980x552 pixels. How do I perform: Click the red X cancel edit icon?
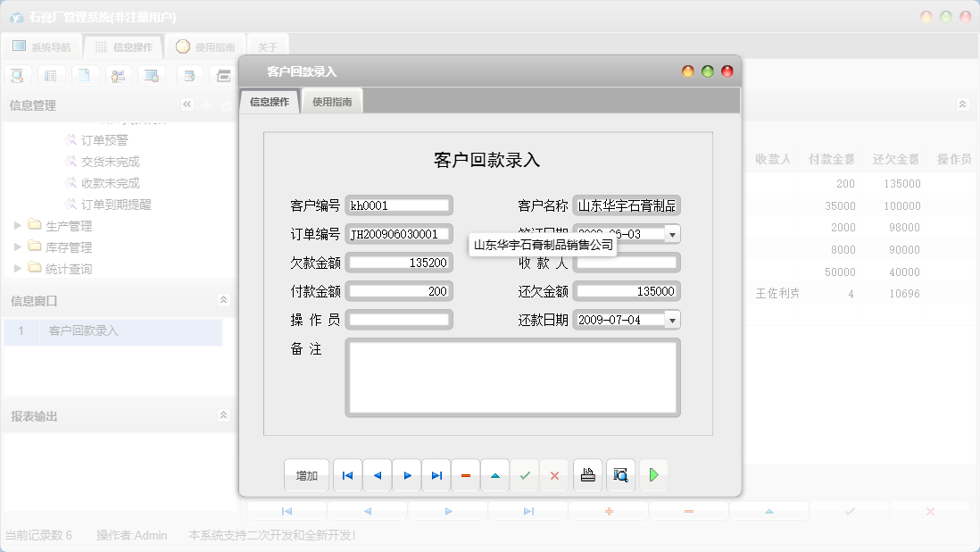click(x=554, y=475)
